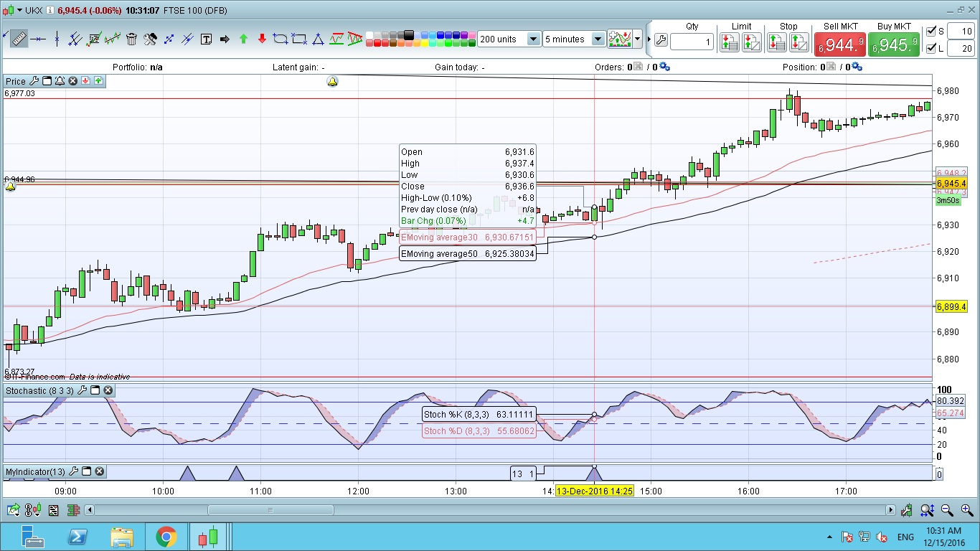Toggle the L checkbox
The height and width of the screenshot is (551, 980).
pyautogui.click(x=931, y=48)
